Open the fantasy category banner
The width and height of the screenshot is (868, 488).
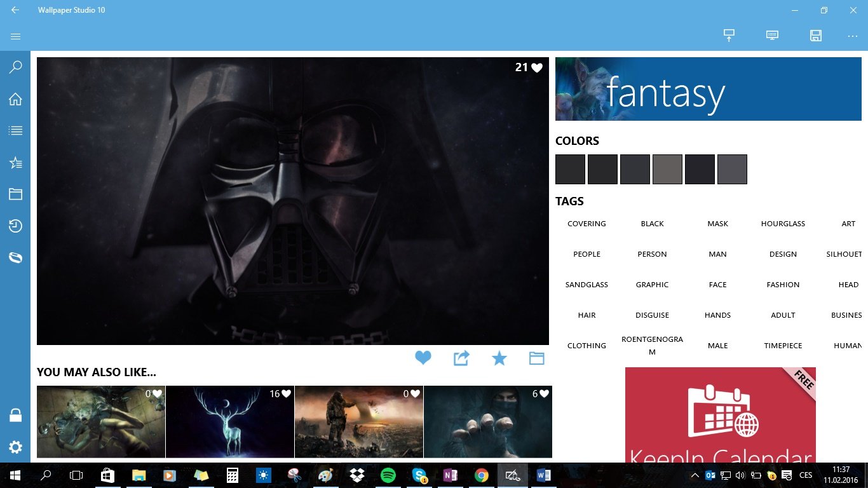coord(709,89)
